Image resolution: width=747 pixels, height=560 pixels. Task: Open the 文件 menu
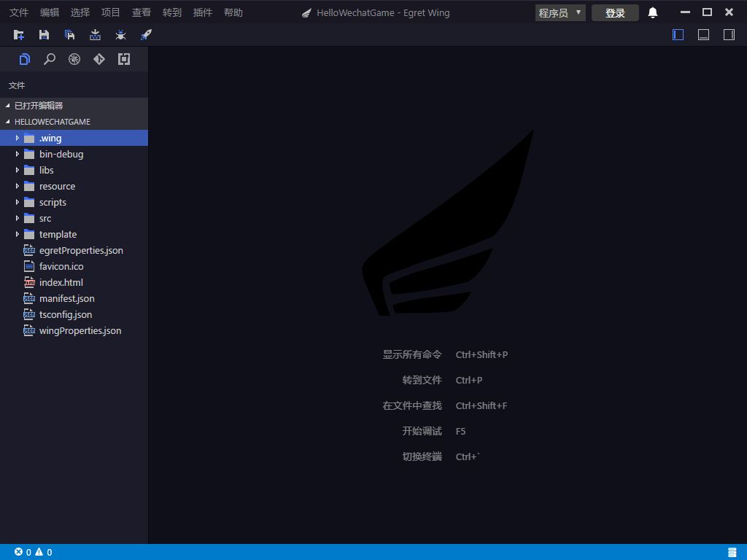tap(19, 13)
